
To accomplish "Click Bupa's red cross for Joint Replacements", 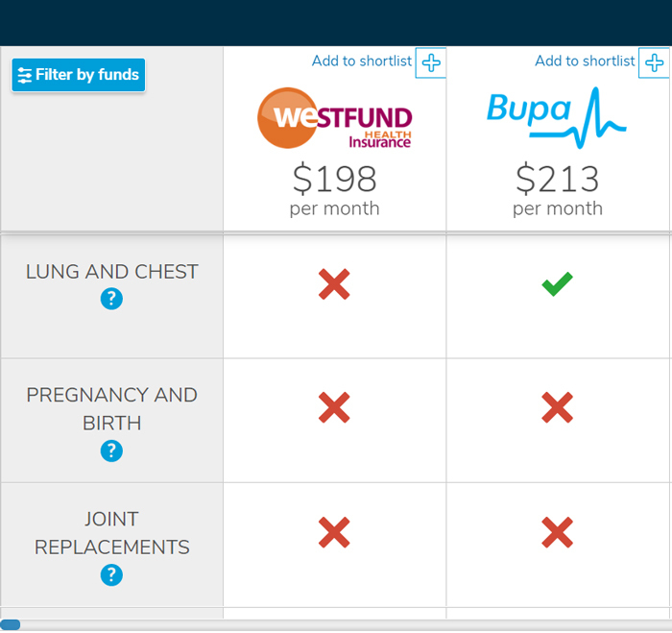I will click(557, 532).
